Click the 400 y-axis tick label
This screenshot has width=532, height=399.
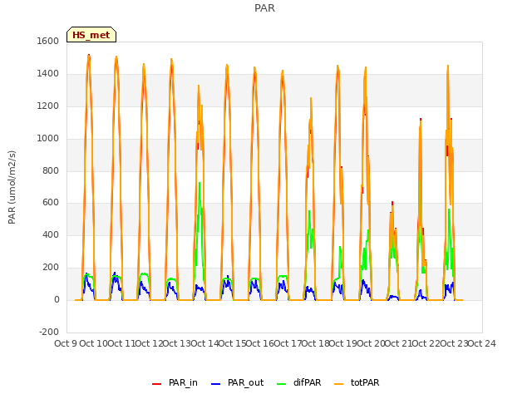pyautogui.click(x=51, y=234)
